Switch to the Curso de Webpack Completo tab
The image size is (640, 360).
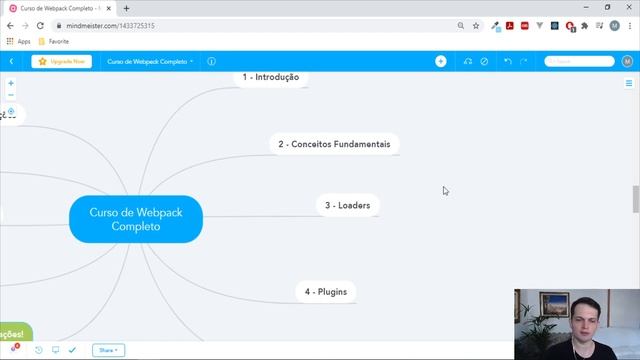60,8
